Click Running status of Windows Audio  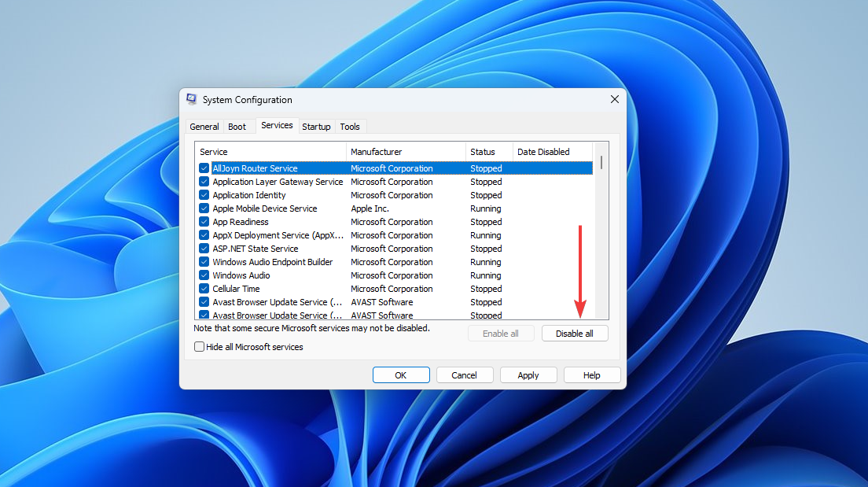(485, 275)
